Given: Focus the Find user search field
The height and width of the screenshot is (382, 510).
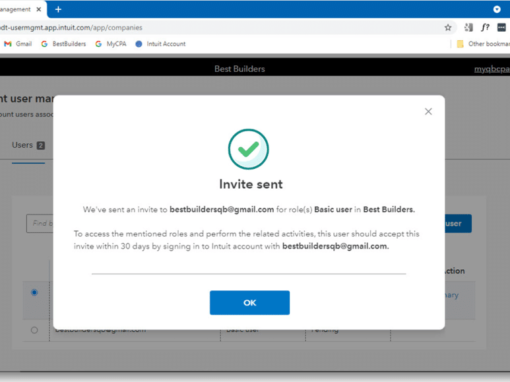Looking at the screenshot, I should [40, 223].
